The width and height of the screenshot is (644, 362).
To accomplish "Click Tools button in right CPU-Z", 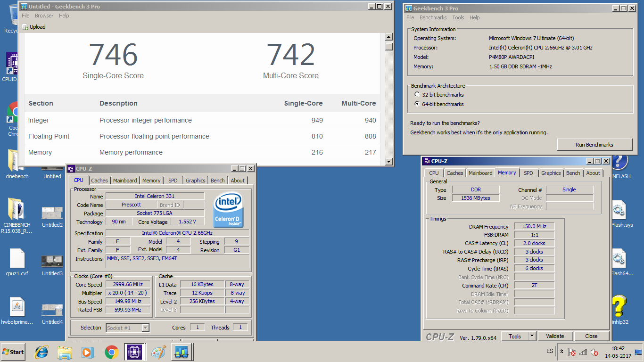I will pyautogui.click(x=515, y=336).
